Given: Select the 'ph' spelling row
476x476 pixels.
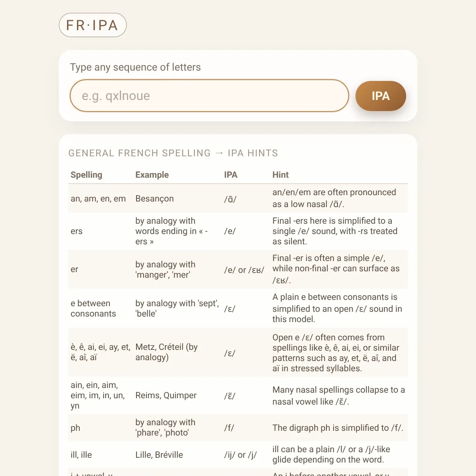Looking at the screenshot, I should point(238,428).
